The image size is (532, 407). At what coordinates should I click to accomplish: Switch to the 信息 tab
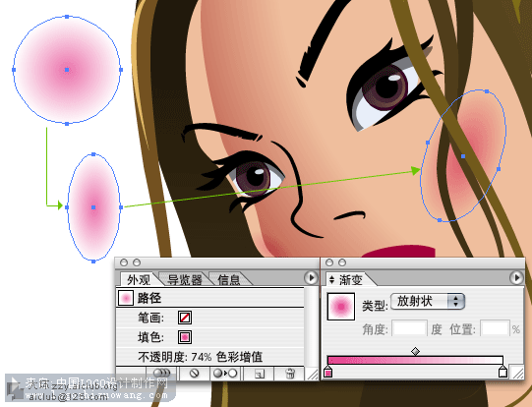229,280
